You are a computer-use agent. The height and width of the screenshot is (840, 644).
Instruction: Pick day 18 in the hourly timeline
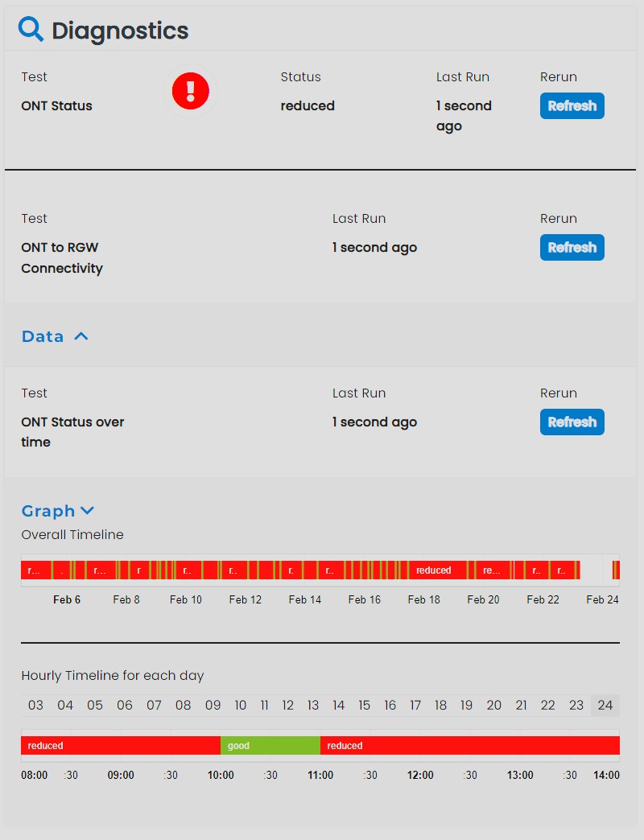441,705
